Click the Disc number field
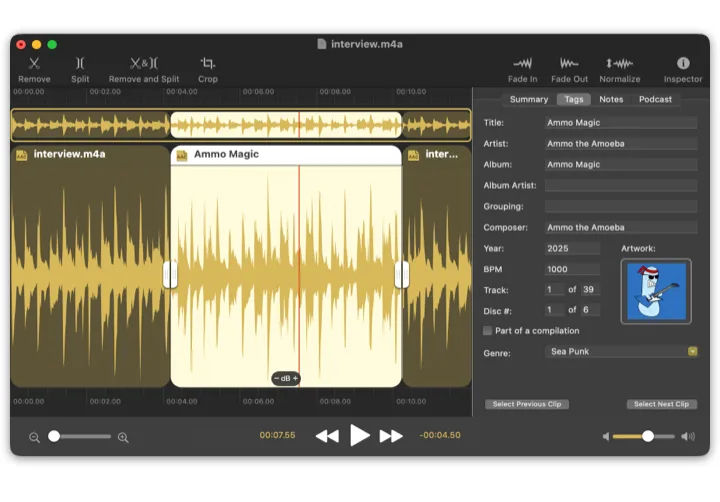Viewport: 720px width, 502px height. 554,310
